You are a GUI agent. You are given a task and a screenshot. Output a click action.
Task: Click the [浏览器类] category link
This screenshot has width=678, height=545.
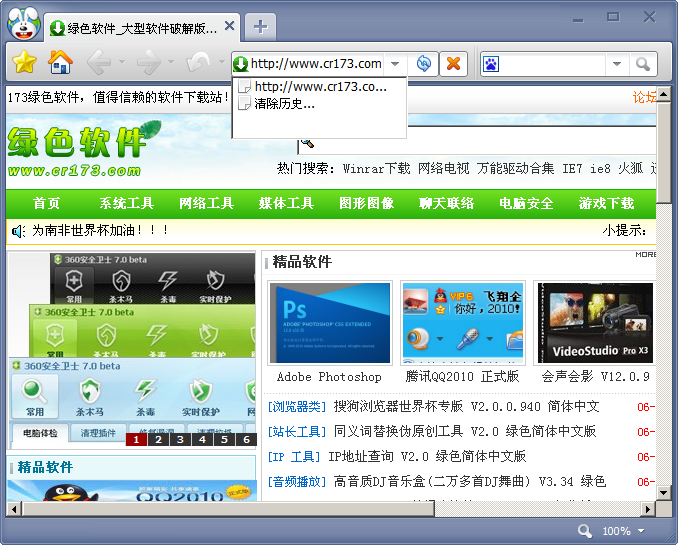point(297,407)
